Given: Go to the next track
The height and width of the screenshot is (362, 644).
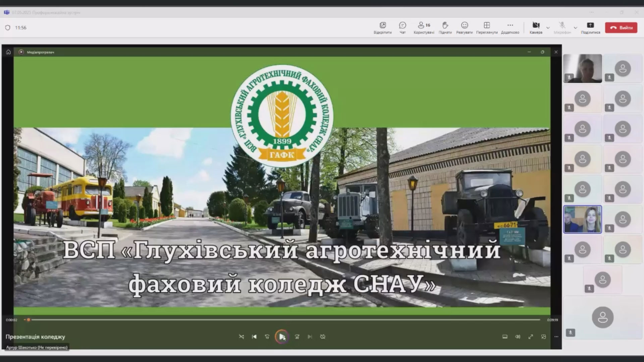Looking at the screenshot, I should click(310, 337).
